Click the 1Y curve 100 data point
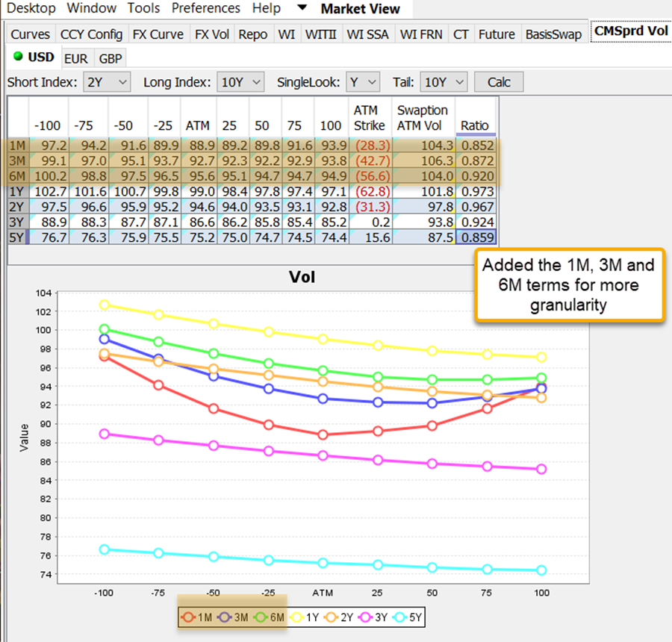The image size is (672, 642). click(x=541, y=357)
